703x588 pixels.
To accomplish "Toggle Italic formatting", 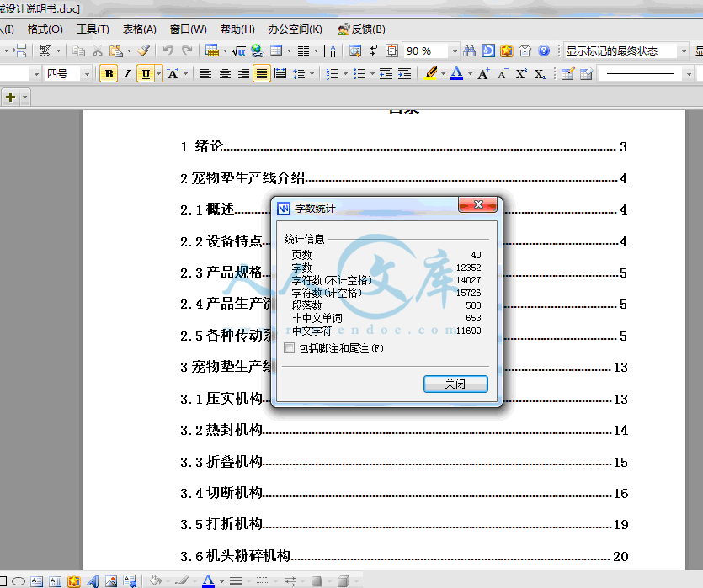I will [x=127, y=74].
